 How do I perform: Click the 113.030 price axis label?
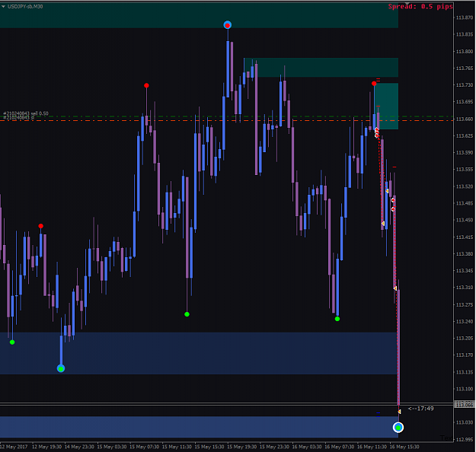coord(465,422)
